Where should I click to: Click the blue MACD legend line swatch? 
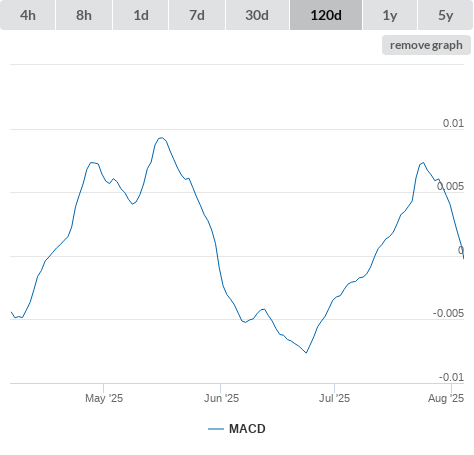[216, 429]
